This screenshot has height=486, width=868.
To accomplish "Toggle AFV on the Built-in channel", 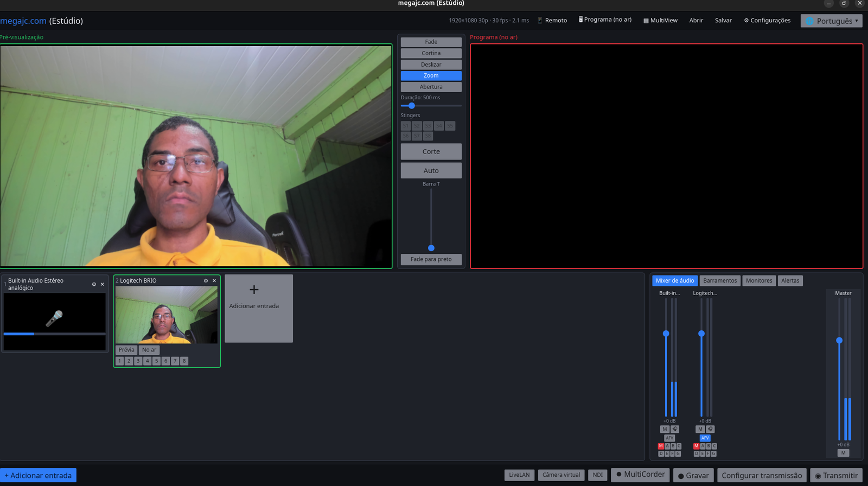I will tap(669, 438).
